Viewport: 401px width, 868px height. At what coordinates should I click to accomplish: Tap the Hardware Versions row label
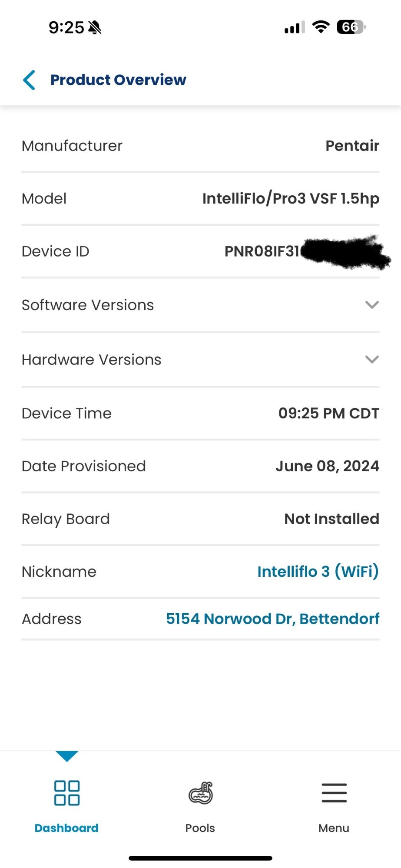(x=91, y=360)
